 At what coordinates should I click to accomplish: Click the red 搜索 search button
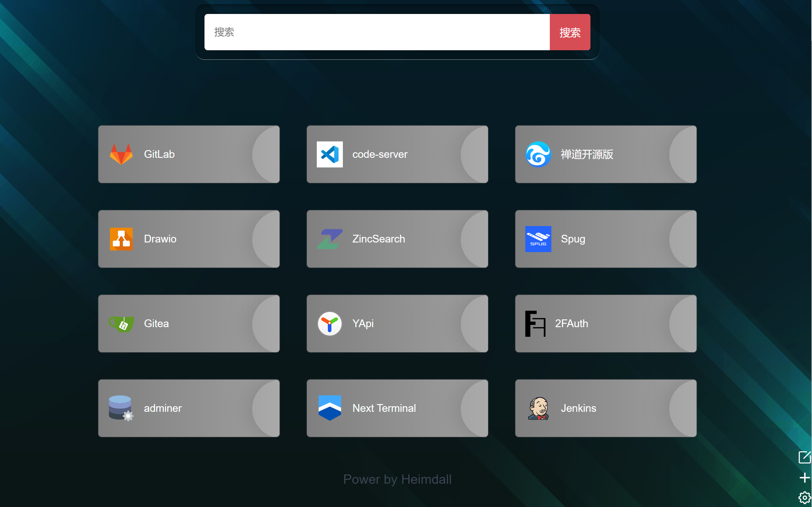point(570,32)
